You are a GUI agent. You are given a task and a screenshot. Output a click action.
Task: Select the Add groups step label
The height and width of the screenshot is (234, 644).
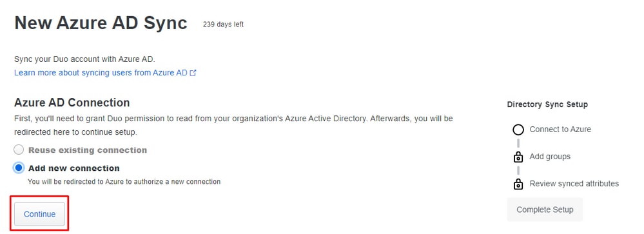pyautogui.click(x=550, y=157)
